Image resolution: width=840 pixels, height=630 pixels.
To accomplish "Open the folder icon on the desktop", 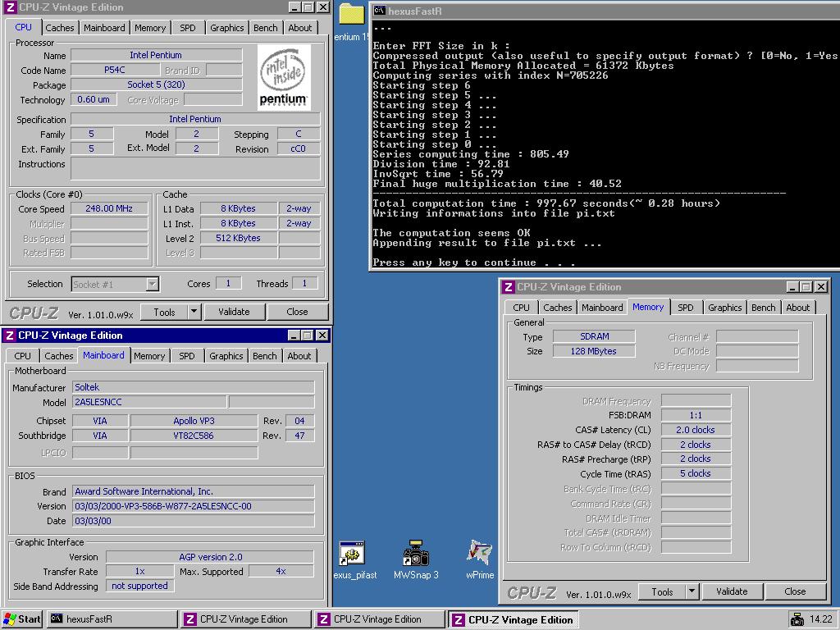I will (x=352, y=13).
